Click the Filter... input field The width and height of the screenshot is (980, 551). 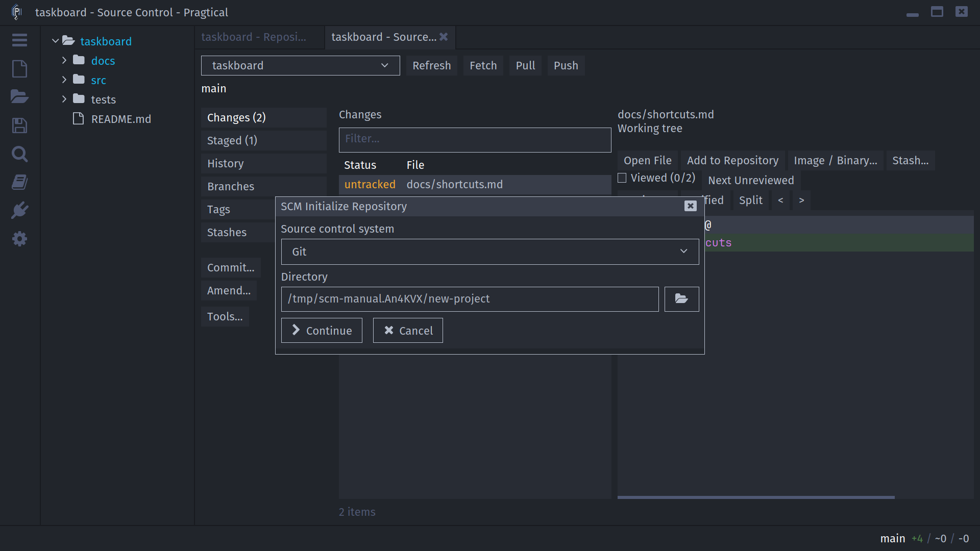point(475,140)
